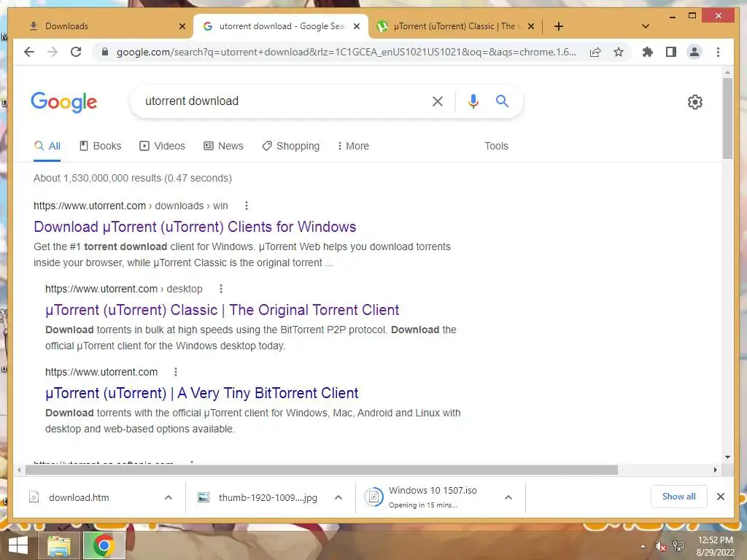Open Windows Start menu
Image resolution: width=747 pixels, height=560 pixels.
pyautogui.click(x=18, y=545)
